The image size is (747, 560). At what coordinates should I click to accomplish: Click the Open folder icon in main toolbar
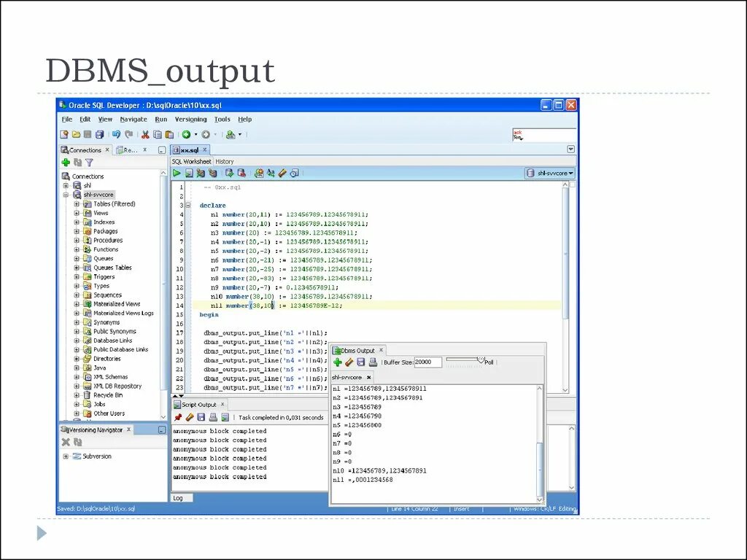coord(76,135)
